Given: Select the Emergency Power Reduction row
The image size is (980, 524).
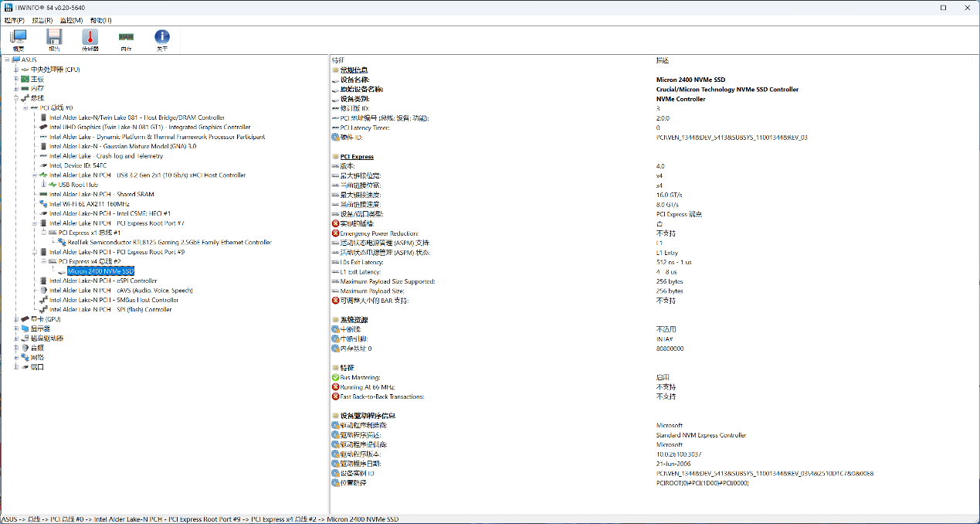Looking at the screenshot, I should tap(379, 233).
